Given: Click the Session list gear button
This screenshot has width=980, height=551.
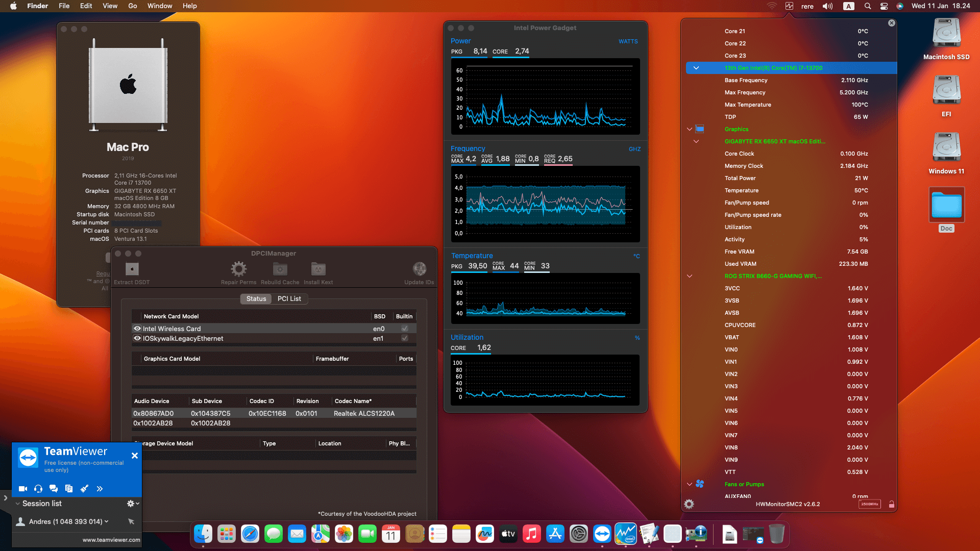Looking at the screenshot, I should click(x=131, y=503).
